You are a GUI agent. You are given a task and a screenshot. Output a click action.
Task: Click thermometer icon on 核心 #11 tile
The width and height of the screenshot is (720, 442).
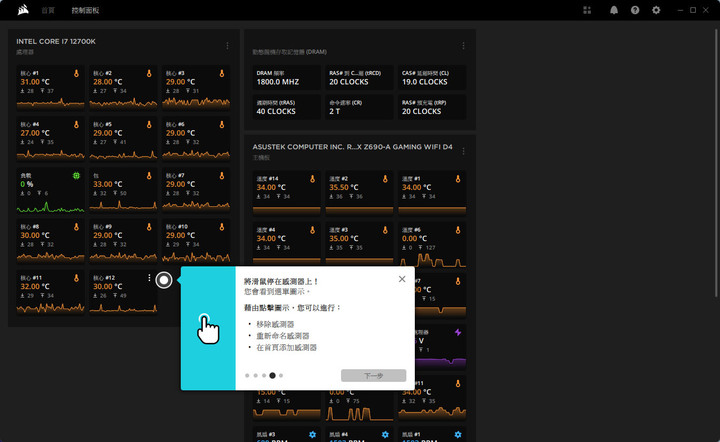pyautogui.click(x=76, y=278)
